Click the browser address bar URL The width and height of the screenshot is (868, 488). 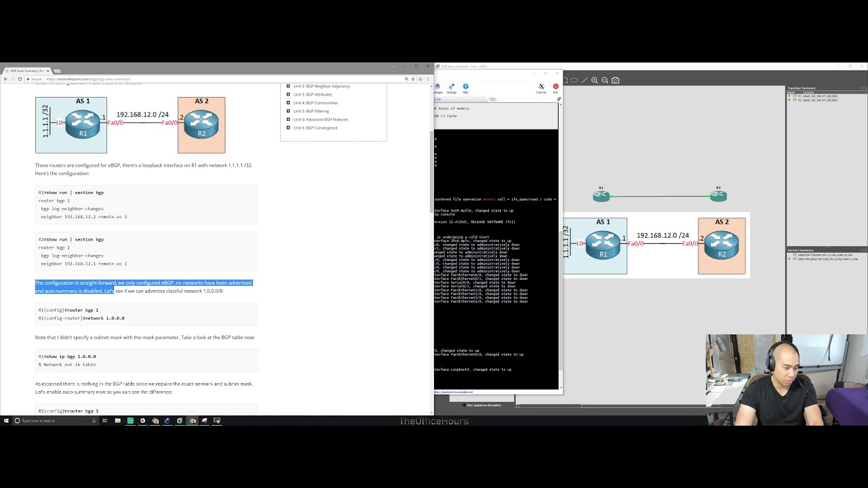88,79
